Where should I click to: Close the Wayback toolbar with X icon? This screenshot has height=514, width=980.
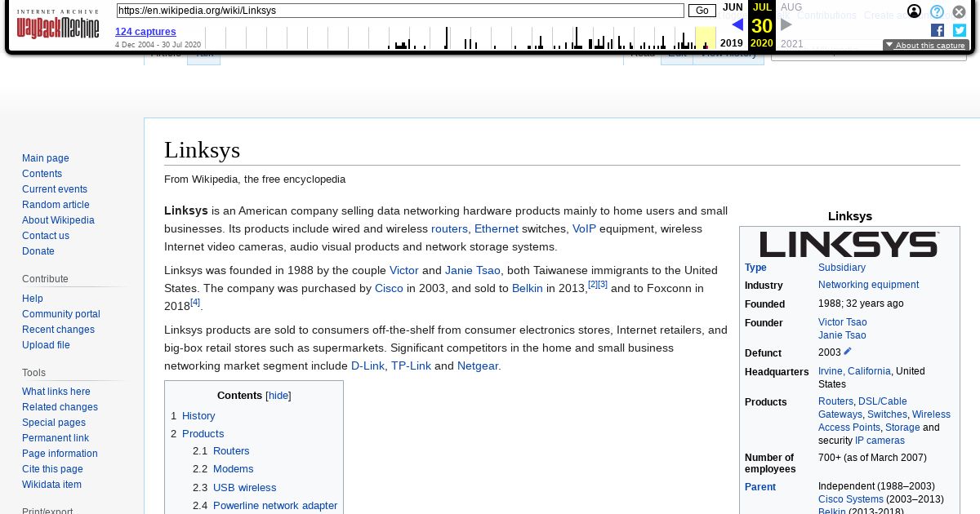tap(959, 11)
